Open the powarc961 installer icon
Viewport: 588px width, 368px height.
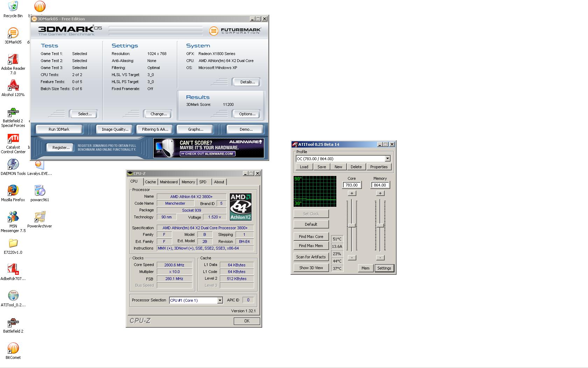pyautogui.click(x=40, y=193)
